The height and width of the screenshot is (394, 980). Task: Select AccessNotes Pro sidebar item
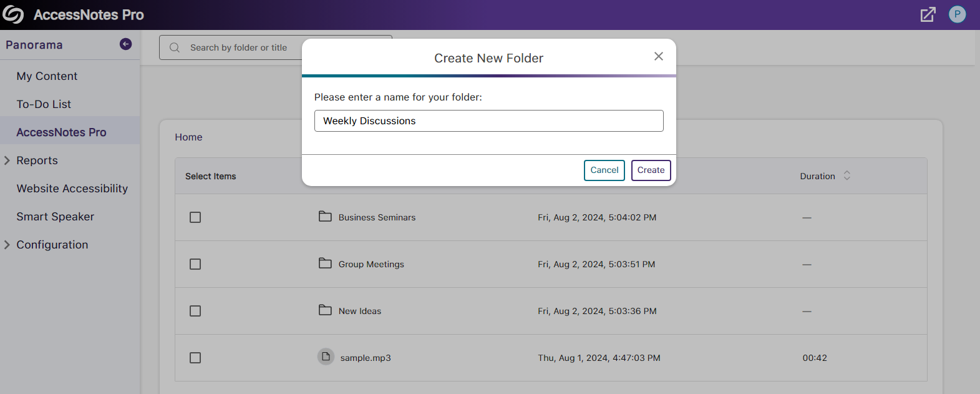[x=61, y=132]
